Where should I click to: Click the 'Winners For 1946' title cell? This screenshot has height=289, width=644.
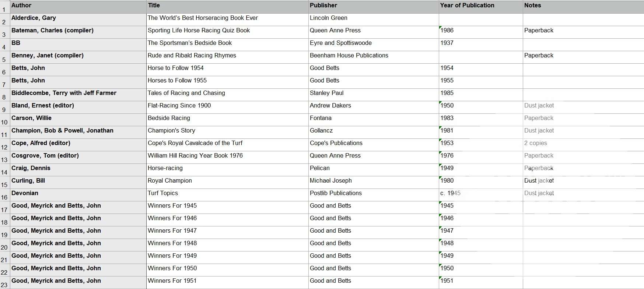pyautogui.click(x=227, y=220)
